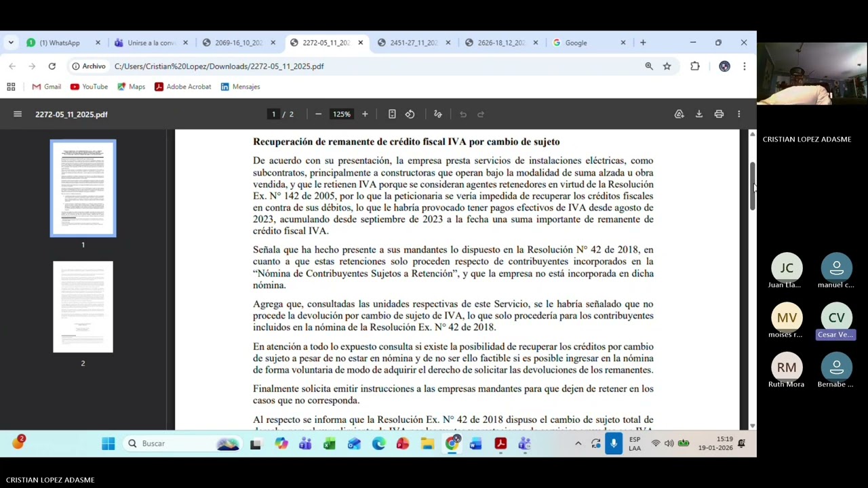Image resolution: width=868 pixels, height=488 pixels.
Task: Select page 1 thumbnail
Action: pyautogui.click(x=83, y=188)
